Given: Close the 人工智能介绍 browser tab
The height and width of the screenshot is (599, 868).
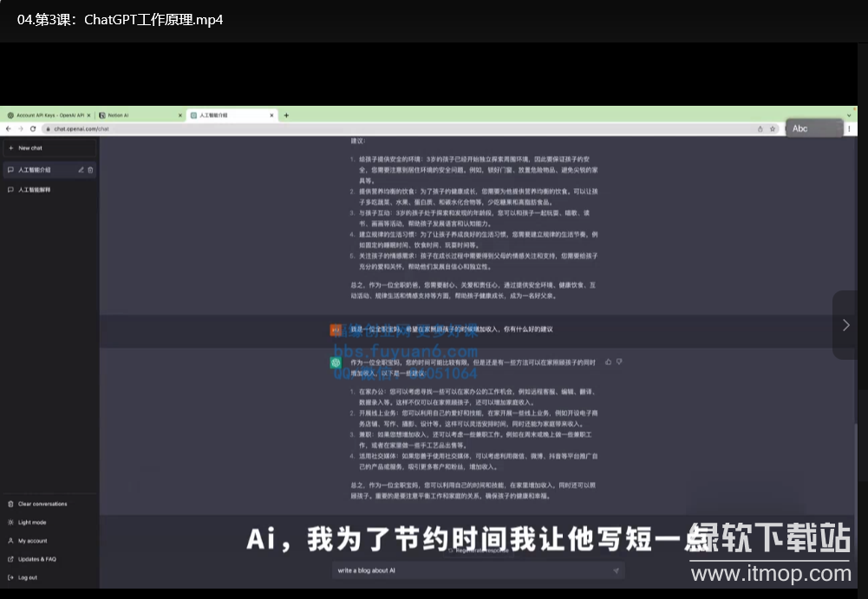Looking at the screenshot, I should [x=271, y=115].
